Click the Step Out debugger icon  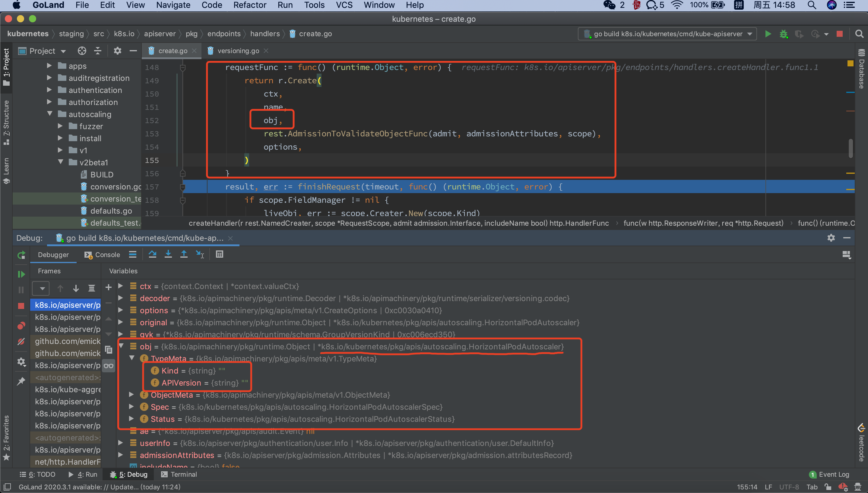click(x=184, y=254)
